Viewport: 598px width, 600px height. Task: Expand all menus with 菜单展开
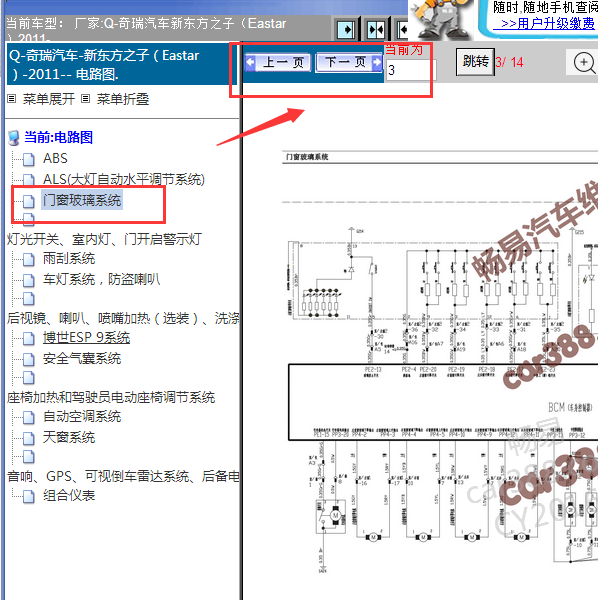tap(49, 99)
